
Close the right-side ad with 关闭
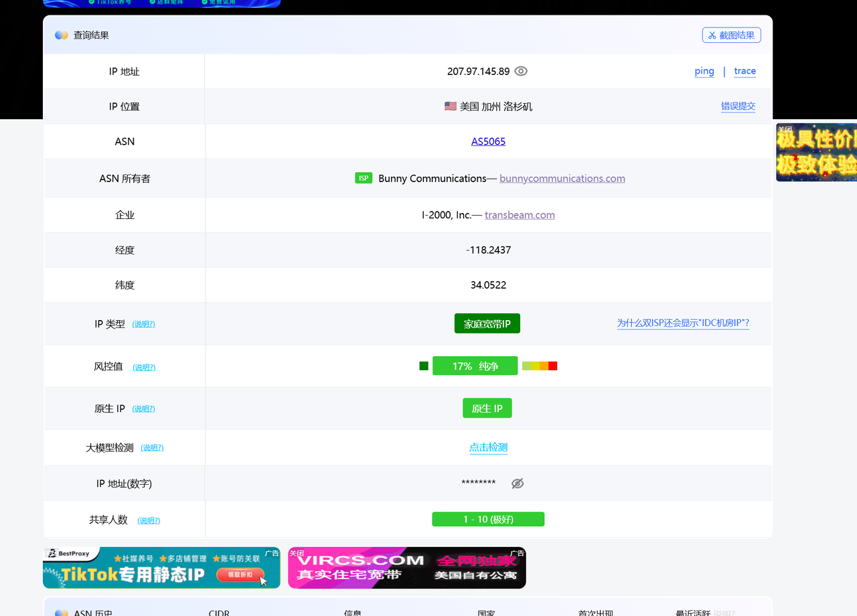(x=785, y=129)
